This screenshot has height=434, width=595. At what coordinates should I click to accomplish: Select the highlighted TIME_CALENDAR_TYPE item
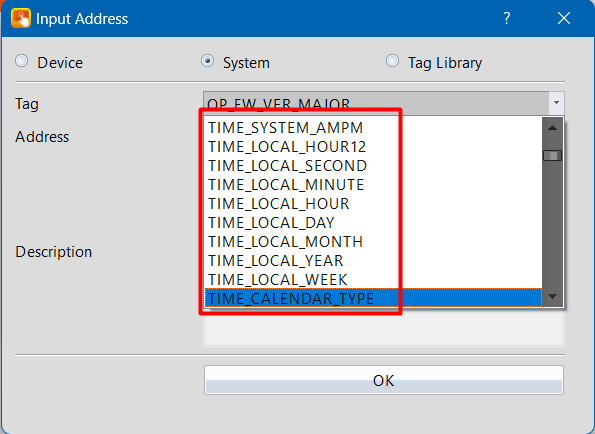click(x=373, y=298)
